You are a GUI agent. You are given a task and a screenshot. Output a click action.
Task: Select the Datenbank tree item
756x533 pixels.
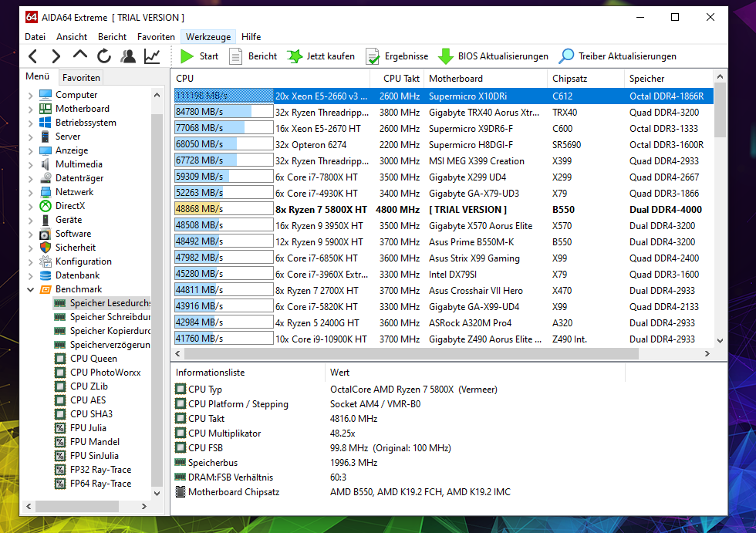point(69,275)
